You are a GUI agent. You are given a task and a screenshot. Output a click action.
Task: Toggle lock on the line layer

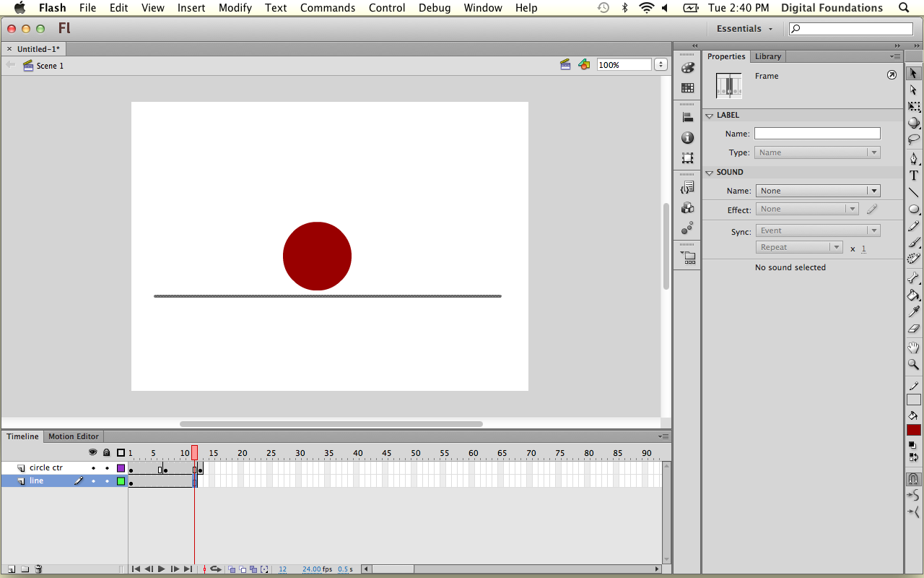click(x=107, y=481)
